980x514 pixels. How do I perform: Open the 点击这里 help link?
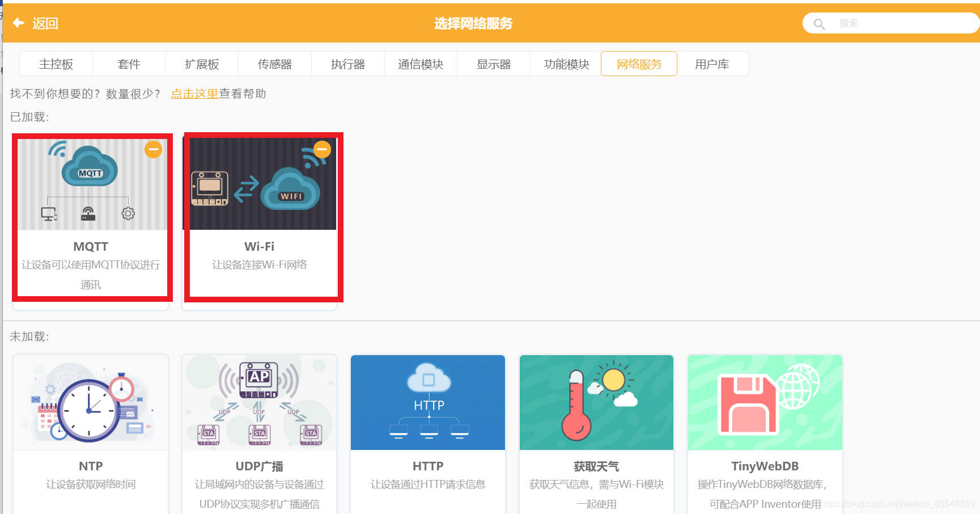pos(194,93)
